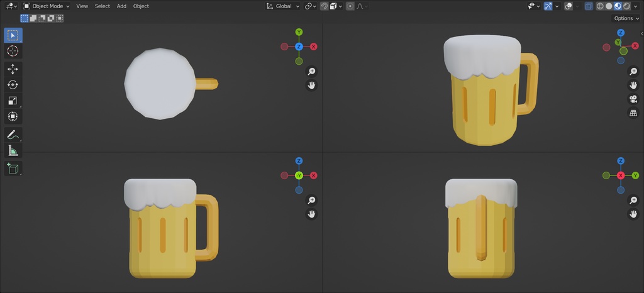The height and width of the screenshot is (293, 644).
Task: Open the Editor Type dropdown
Action: [x=11, y=6]
